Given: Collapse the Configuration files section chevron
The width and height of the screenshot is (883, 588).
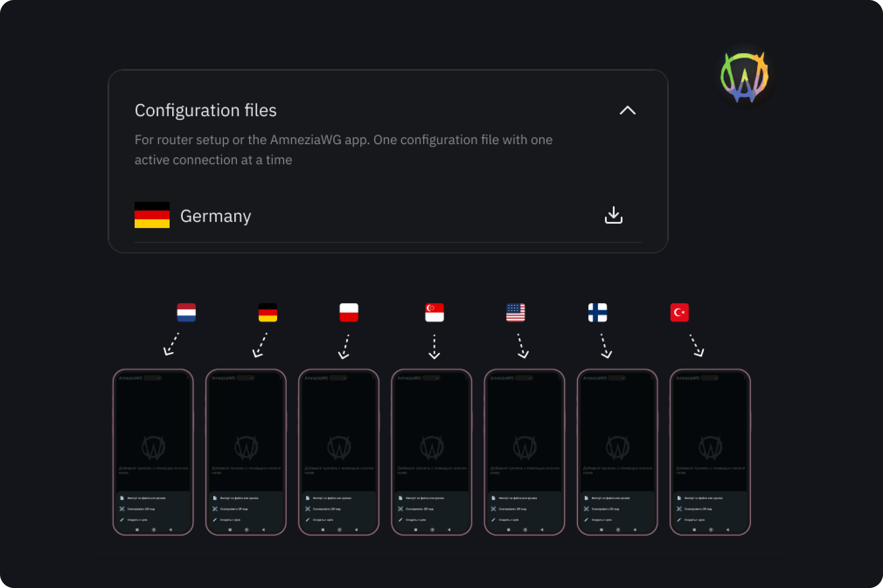Looking at the screenshot, I should [627, 111].
